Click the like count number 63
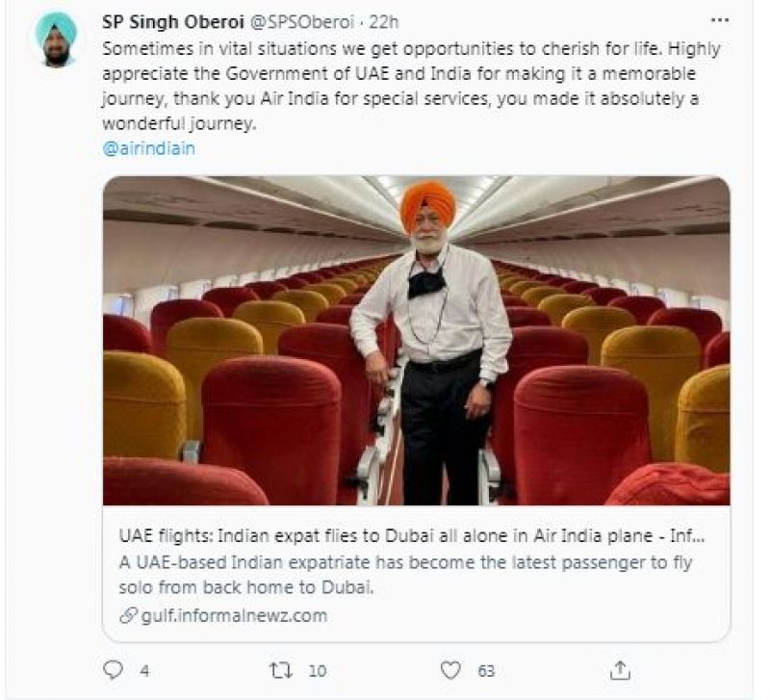Image resolution: width=770 pixels, height=700 pixels. point(485,670)
